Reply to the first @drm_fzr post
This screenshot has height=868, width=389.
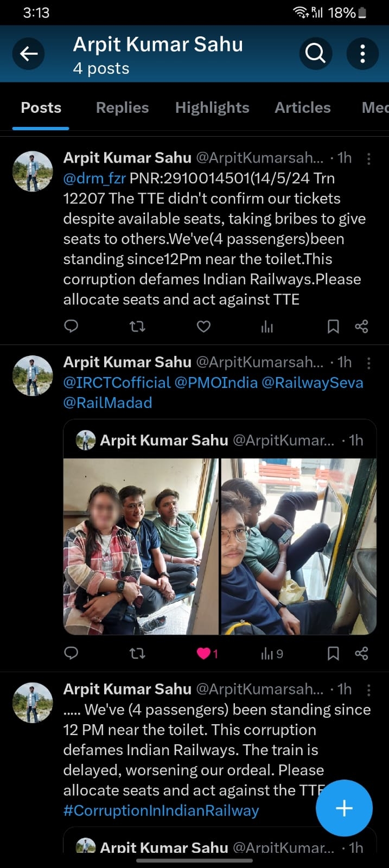click(x=71, y=326)
